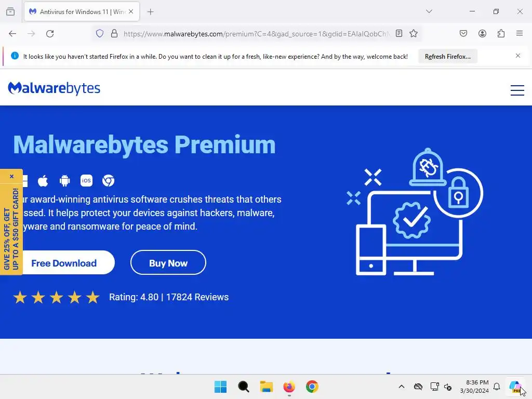The width and height of the screenshot is (532, 399).
Task: Open Firefox account icon
Action: pyautogui.click(x=482, y=33)
